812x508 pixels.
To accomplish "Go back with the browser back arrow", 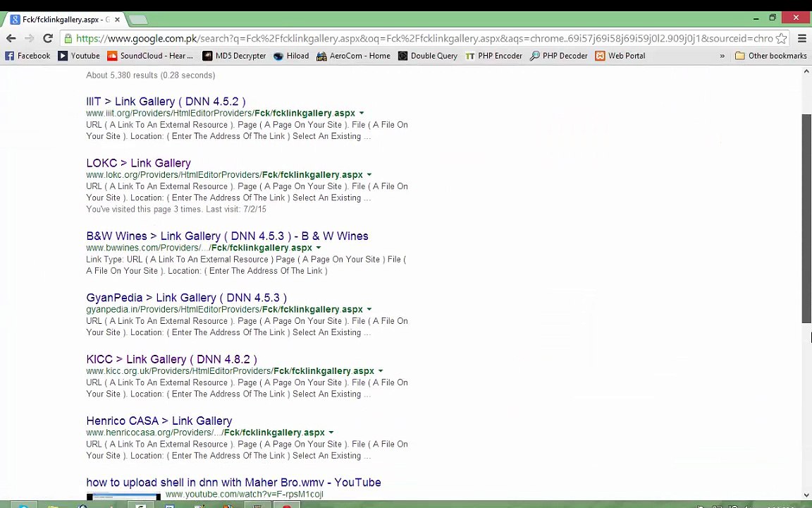I will point(11,38).
